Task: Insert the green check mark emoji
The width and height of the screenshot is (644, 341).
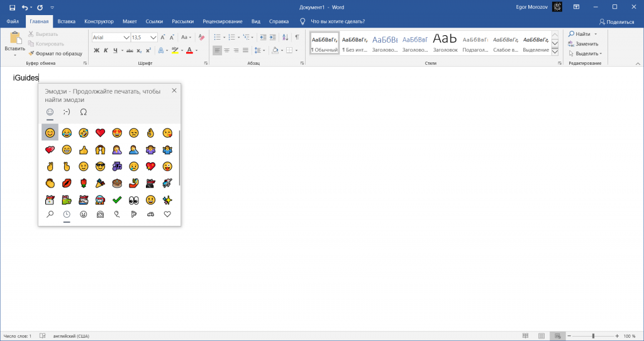Action: (116, 200)
